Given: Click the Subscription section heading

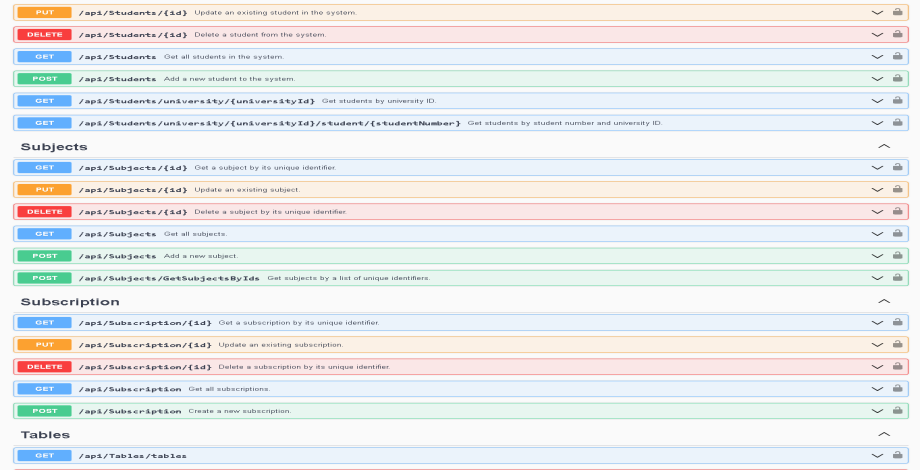Looking at the screenshot, I should 70,301.
